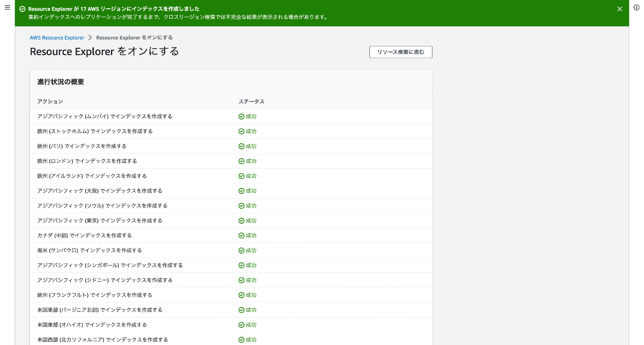Select 欧州 (ロンドン) action text
Screen dimensions: 644x345
87,161
